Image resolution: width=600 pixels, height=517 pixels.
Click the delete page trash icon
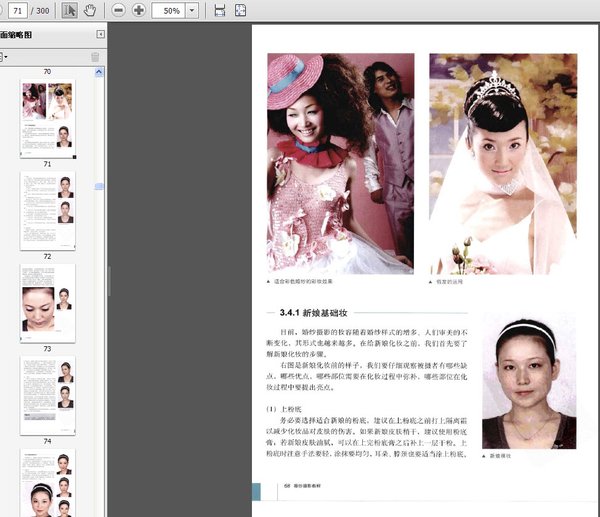(96, 57)
